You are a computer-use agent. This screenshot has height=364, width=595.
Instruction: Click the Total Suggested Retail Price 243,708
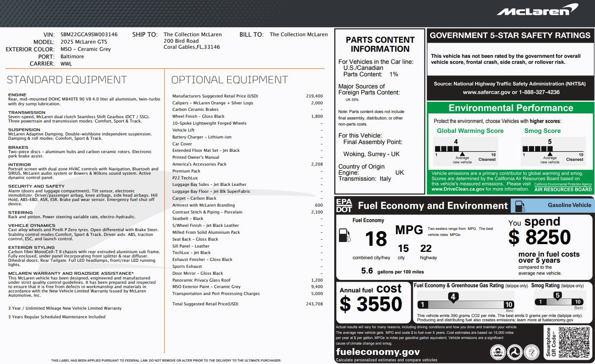coord(313,304)
